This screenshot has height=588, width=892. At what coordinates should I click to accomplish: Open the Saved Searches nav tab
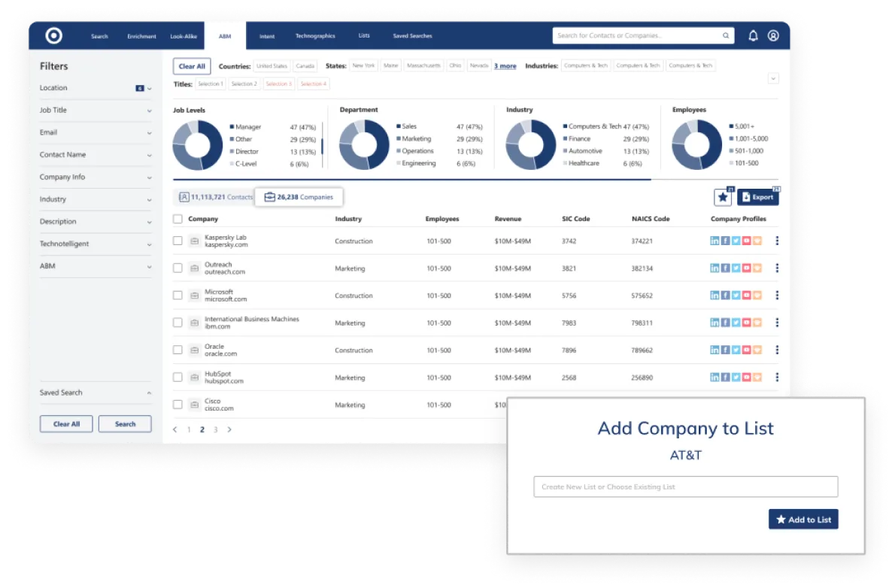[412, 36]
